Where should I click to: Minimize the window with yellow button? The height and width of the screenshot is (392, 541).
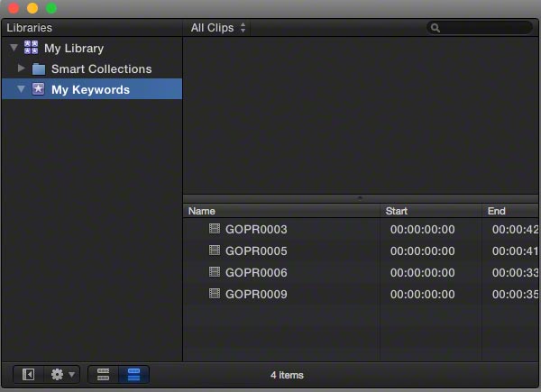pyautogui.click(x=32, y=8)
